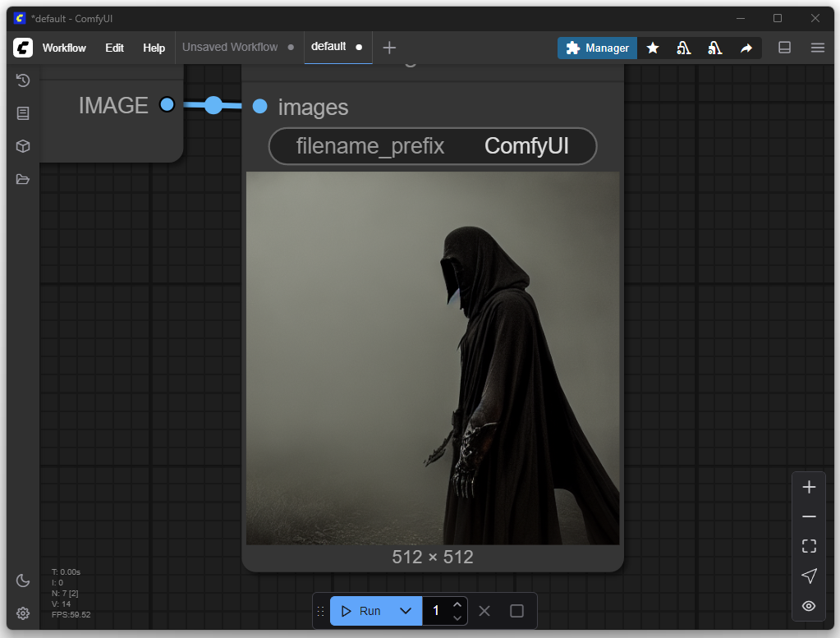Open settings via the gear icon

(x=23, y=613)
